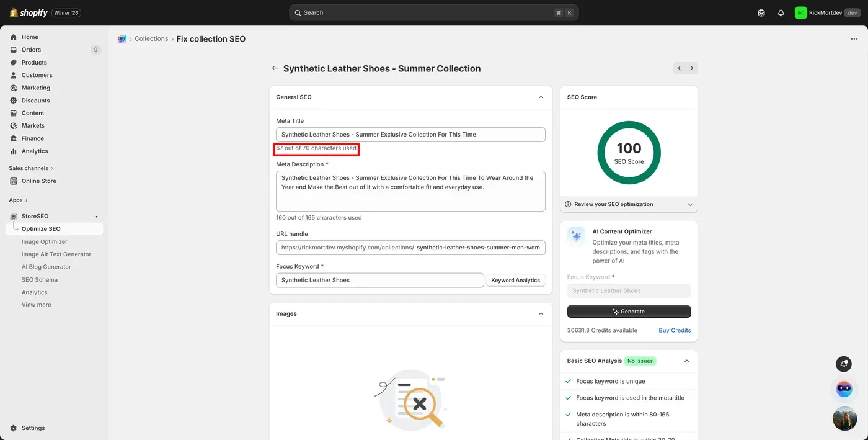Image resolution: width=868 pixels, height=440 pixels.
Task: Open AI Blog Generator
Action: pos(46,267)
